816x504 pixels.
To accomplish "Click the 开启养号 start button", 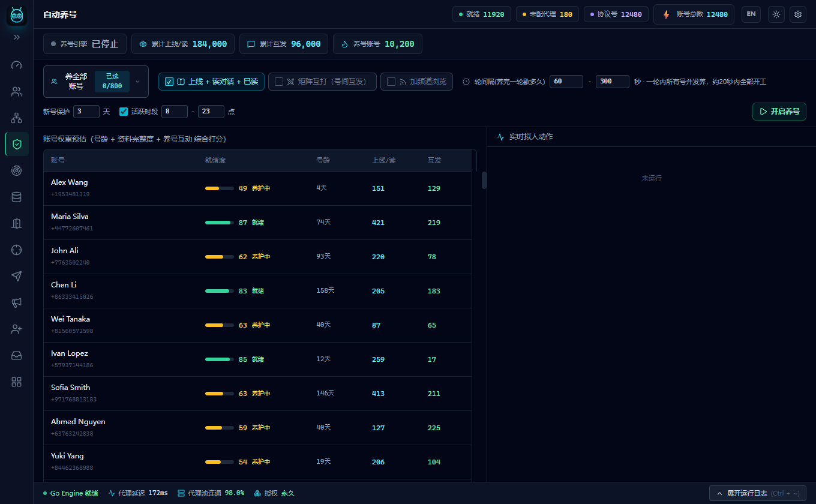I will click(x=779, y=112).
